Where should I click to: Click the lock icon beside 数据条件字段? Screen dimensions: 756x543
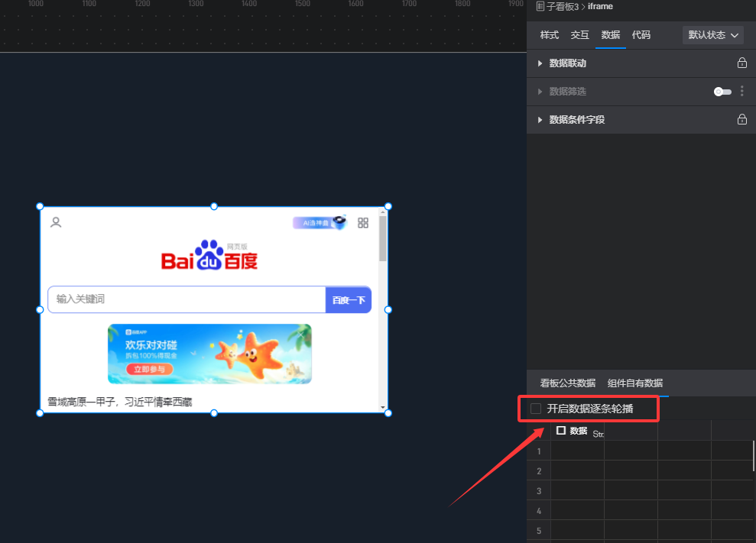pyautogui.click(x=742, y=119)
